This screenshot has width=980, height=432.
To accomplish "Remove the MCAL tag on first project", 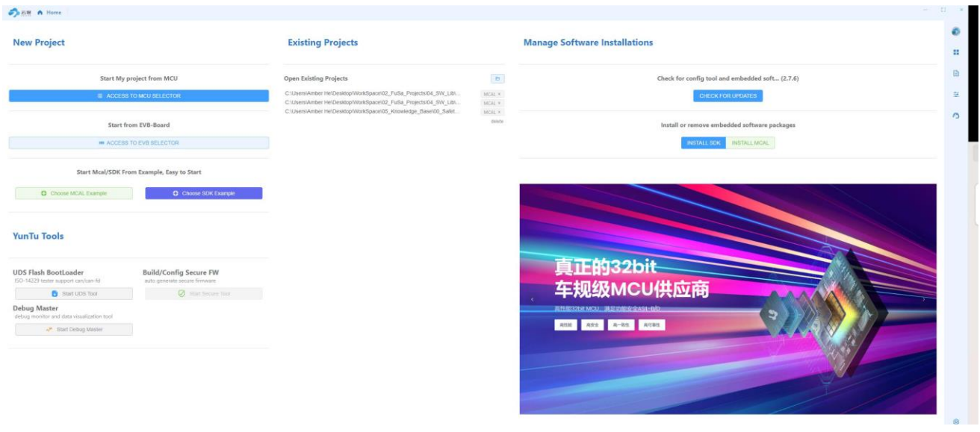I will point(499,94).
